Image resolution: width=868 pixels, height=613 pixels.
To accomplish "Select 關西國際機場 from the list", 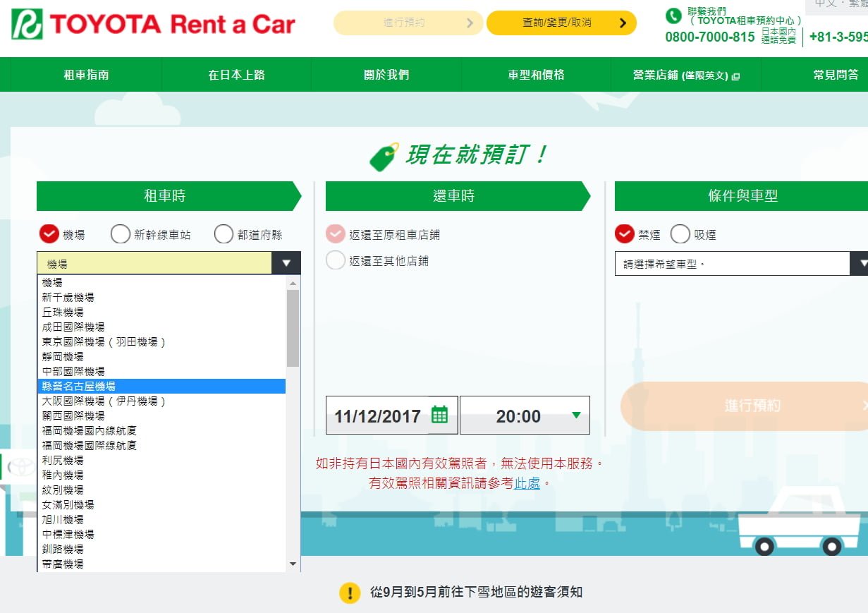I will [x=161, y=416].
